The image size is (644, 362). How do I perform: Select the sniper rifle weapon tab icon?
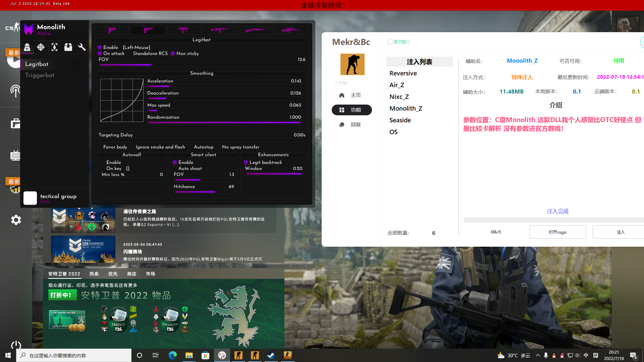290,30
